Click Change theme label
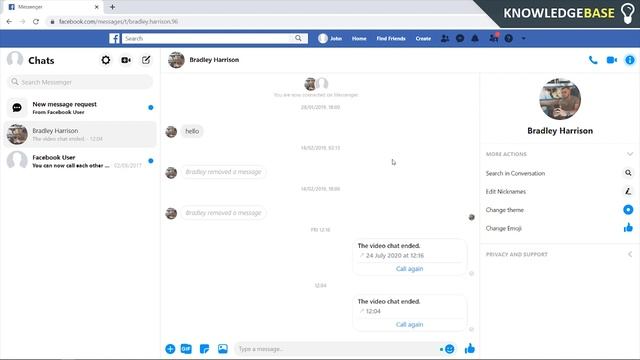 504,210
